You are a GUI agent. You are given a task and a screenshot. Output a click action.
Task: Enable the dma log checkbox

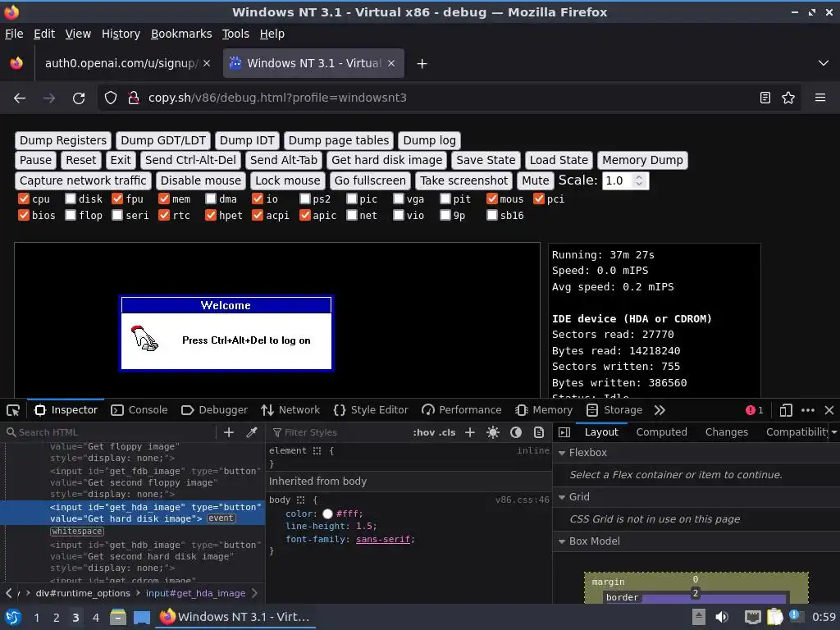211,199
